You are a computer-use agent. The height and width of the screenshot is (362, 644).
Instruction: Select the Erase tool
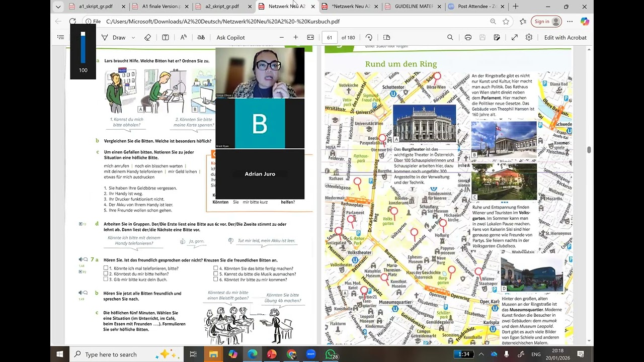(x=147, y=37)
